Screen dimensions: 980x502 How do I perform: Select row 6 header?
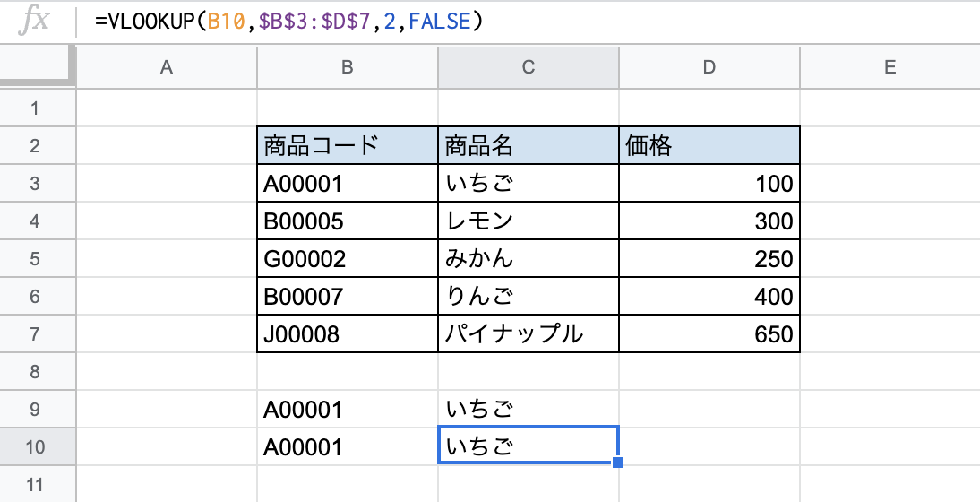click(38, 296)
